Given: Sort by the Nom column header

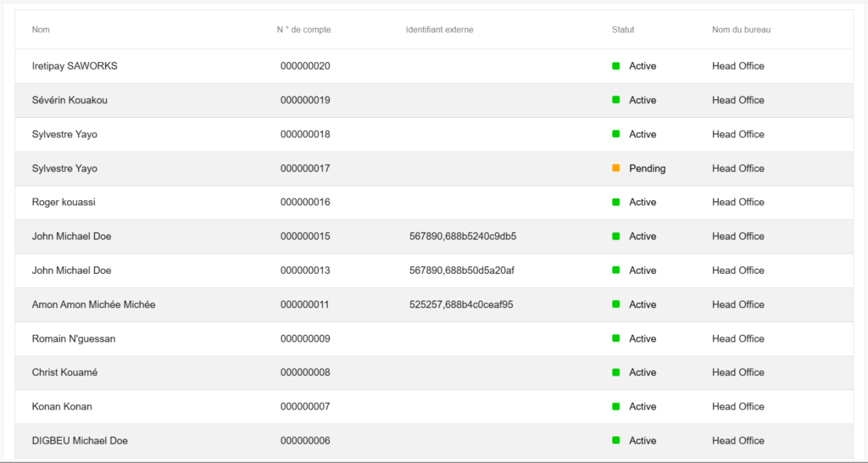Looking at the screenshot, I should tap(41, 30).
